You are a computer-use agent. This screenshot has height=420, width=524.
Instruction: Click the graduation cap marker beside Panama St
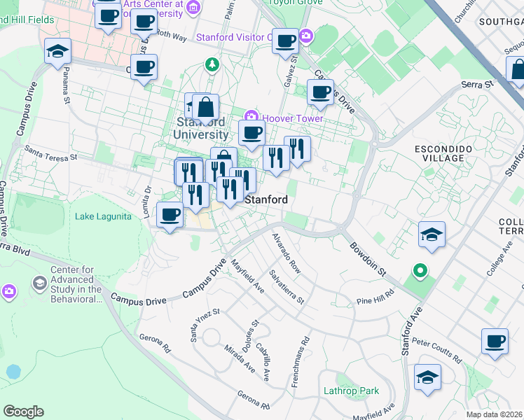tap(58, 52)
